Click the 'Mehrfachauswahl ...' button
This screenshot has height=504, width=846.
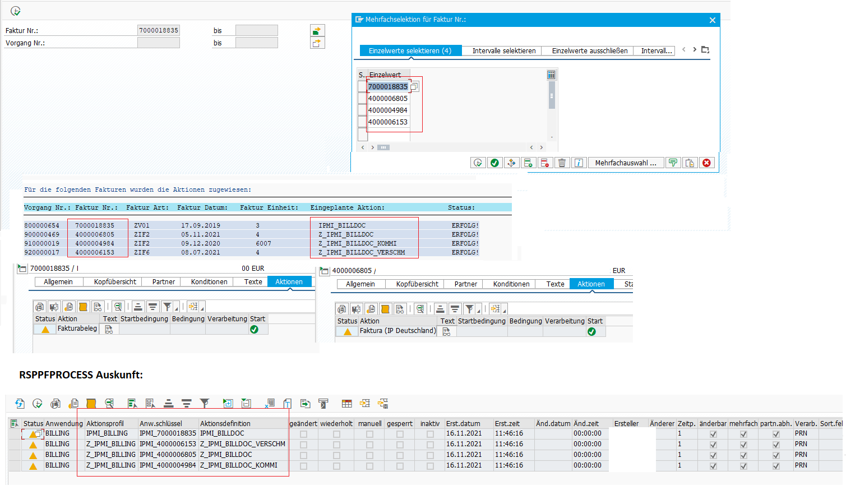(x=625, y=163)
